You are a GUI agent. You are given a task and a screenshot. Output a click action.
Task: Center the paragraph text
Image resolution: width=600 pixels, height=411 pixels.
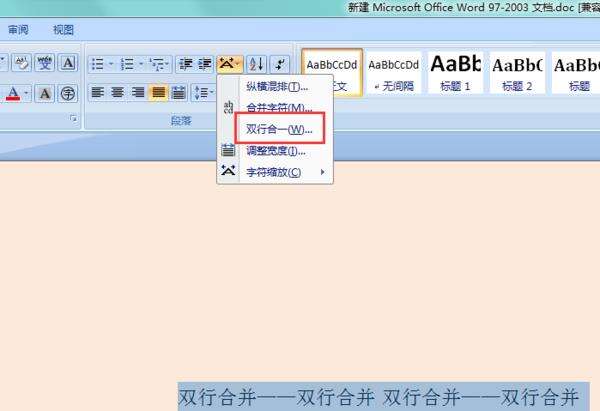[117, 93]
